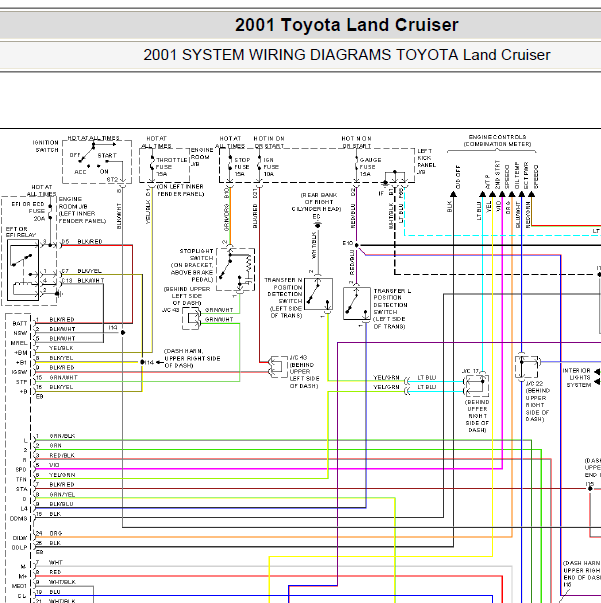Select the "EFI OR ECD FUSE 20A" label

pos(28,211)
